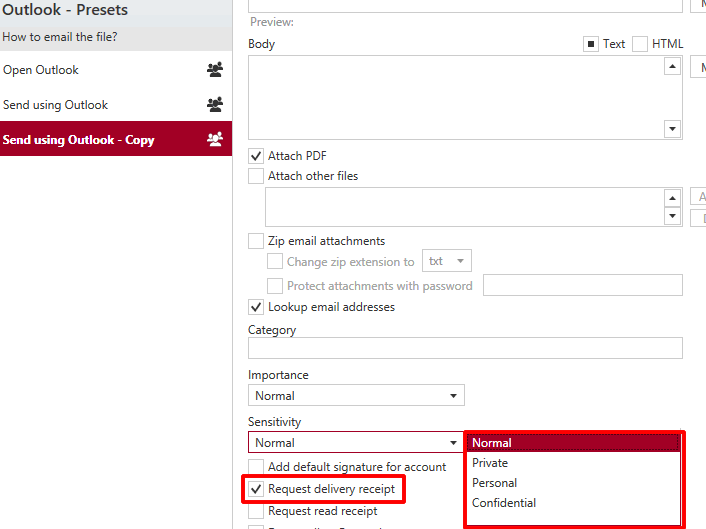The height and width of the screenshot is (529, 706).
Task: Toggle Zip email attachments option
Action: [x=256, y=241]
